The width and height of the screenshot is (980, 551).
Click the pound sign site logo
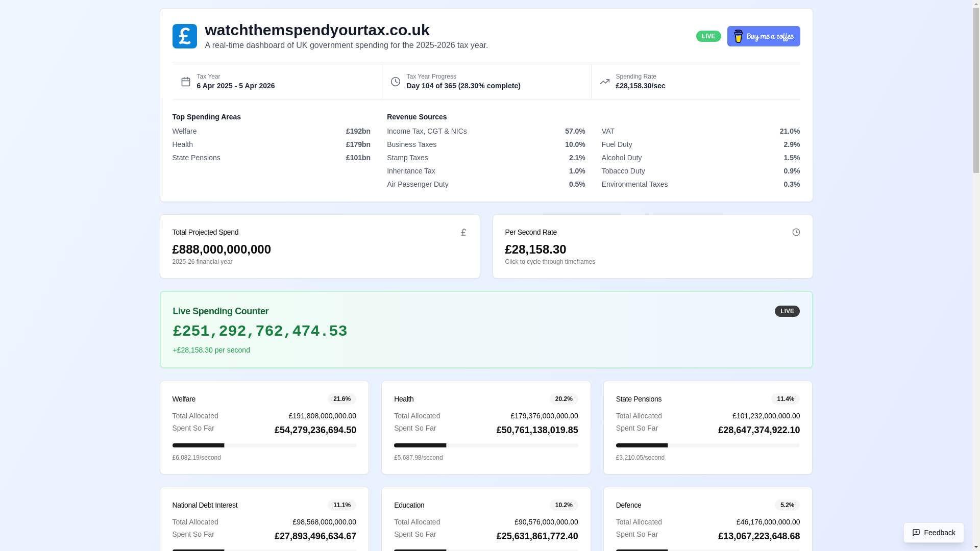tap(184, 36)
